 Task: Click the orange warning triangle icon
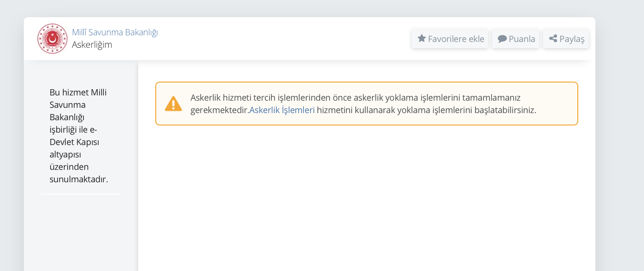click(x=173, y=104)
